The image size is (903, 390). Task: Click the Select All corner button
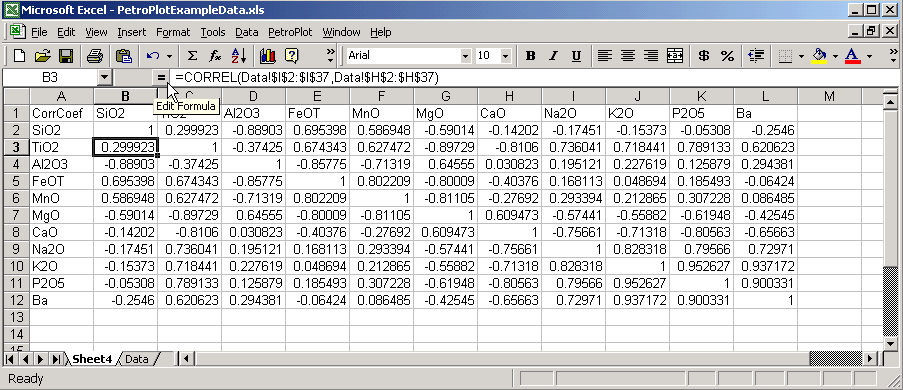(x=17, y=96)
